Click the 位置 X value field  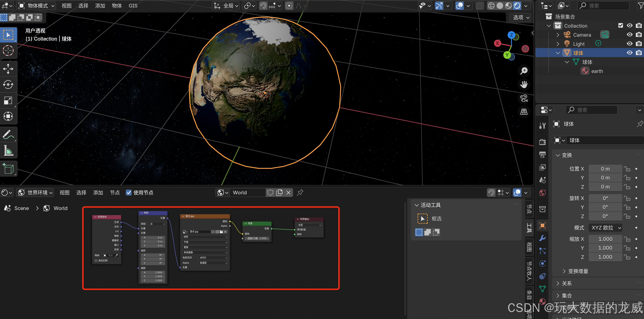[x=605, y=169]
